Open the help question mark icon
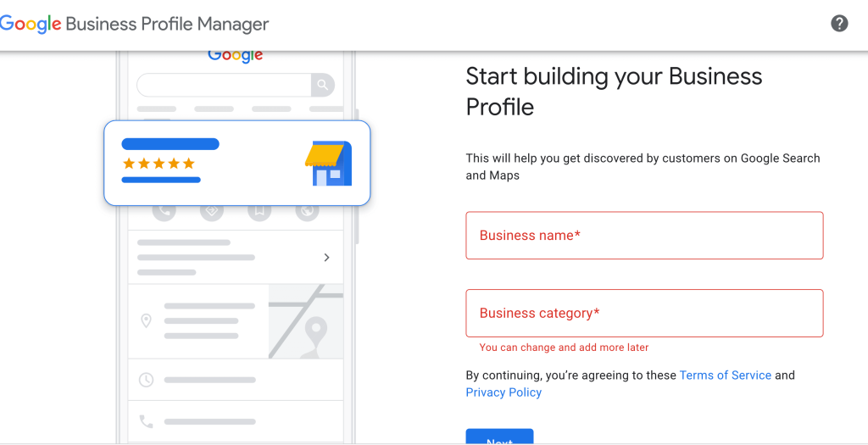This screenshot has height=445, width=868. tap(839, 24)
